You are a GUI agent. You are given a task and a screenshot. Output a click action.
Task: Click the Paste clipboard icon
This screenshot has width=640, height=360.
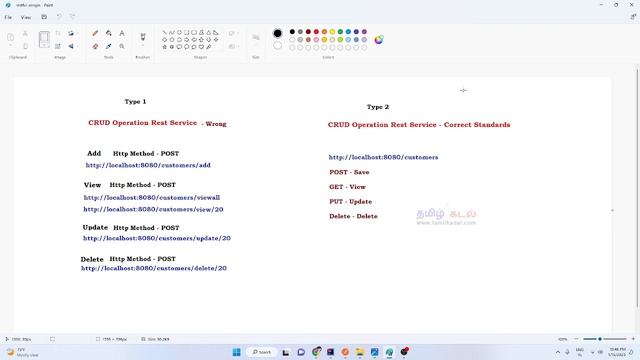tap(11, 37)
